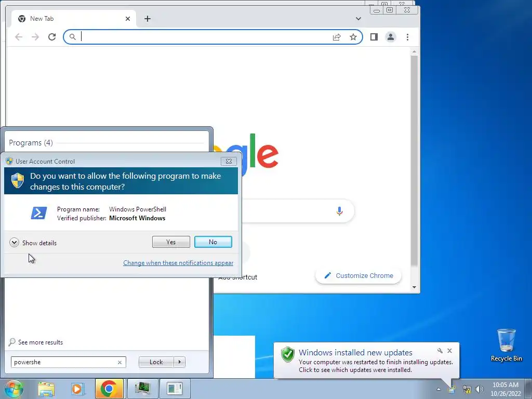Select the New Tab tab
Viewport: 532px width, 399px height.
pyautogui.click(x=74, y=19)
